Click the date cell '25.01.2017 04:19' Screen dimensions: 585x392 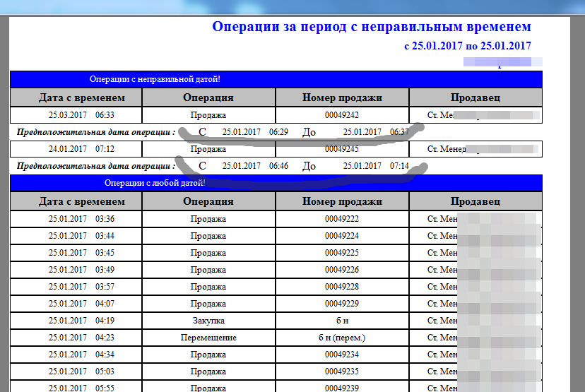click(76, 321)
